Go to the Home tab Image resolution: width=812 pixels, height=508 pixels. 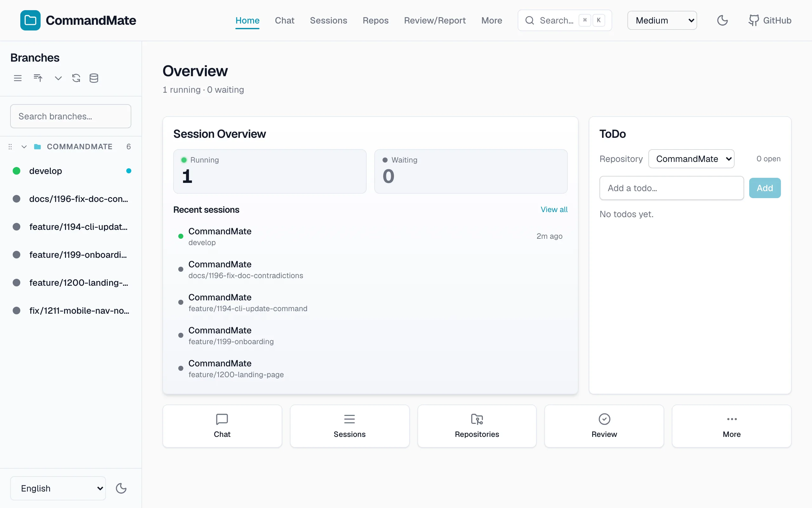point(247,21)
